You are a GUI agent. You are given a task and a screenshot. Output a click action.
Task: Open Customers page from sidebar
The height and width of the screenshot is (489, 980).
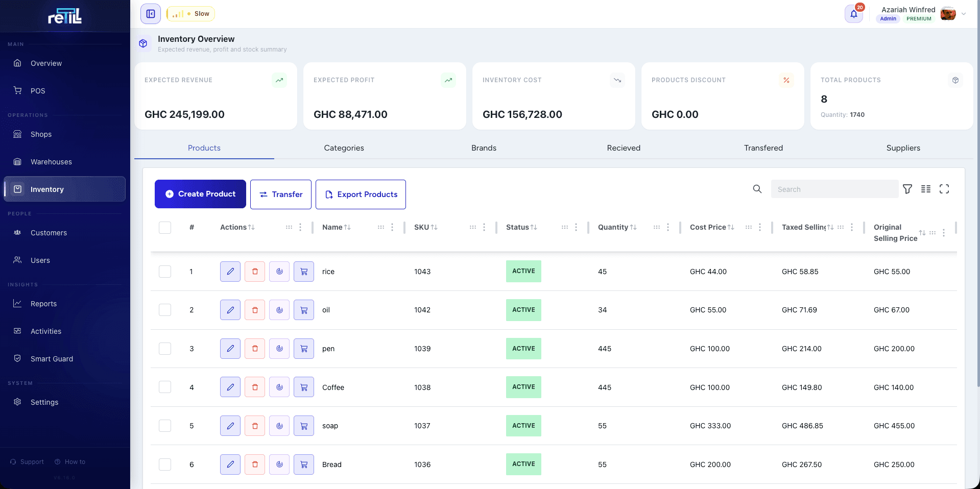pyautogui.click(x=65, y=233)
